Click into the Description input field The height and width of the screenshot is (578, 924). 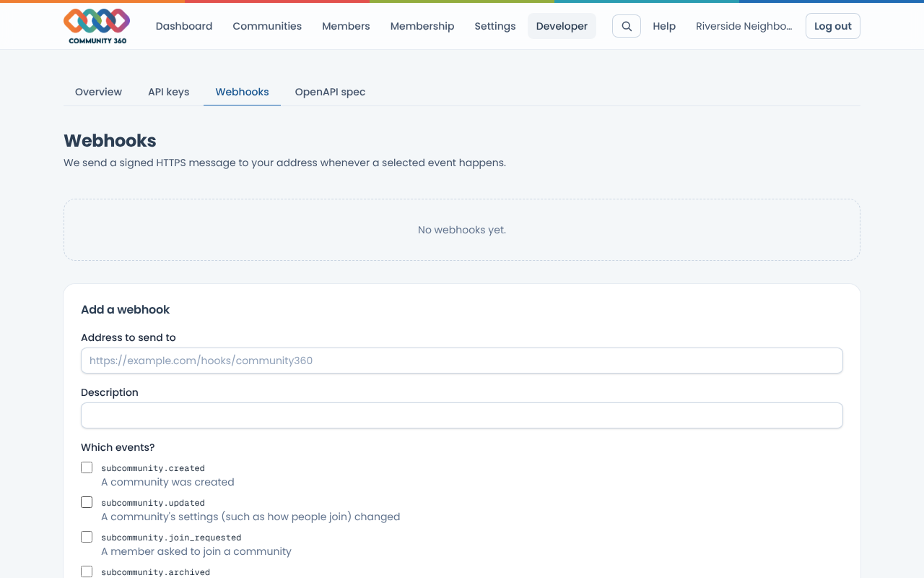(x=462, y=415)
